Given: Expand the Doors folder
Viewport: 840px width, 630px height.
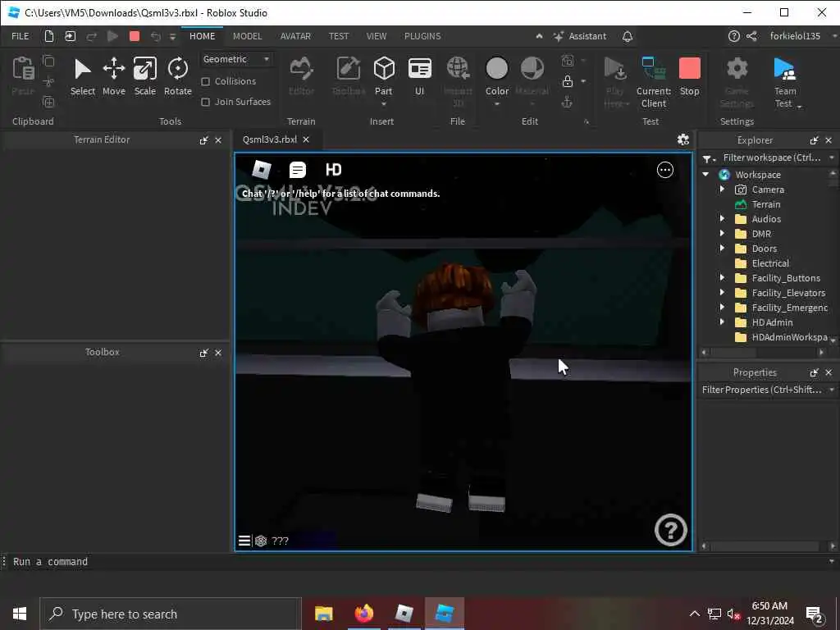Looking at the screenshot, I should pos(722,248).
